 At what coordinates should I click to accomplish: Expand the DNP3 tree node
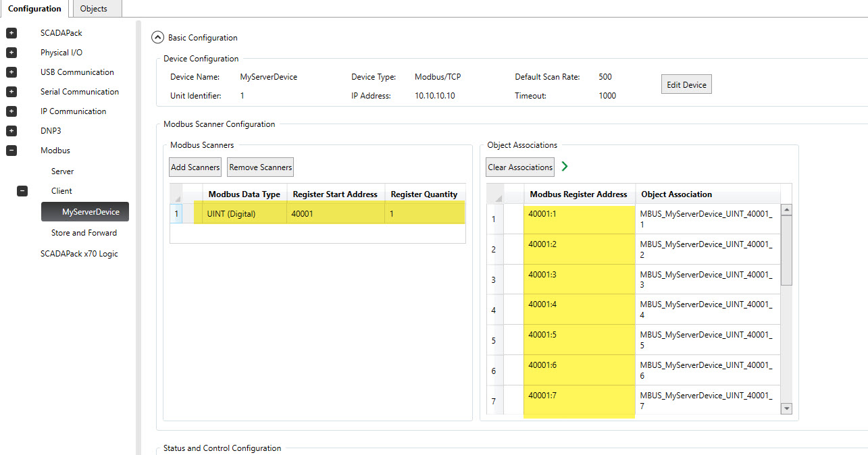pyautogui.click(x=11, y=131)
